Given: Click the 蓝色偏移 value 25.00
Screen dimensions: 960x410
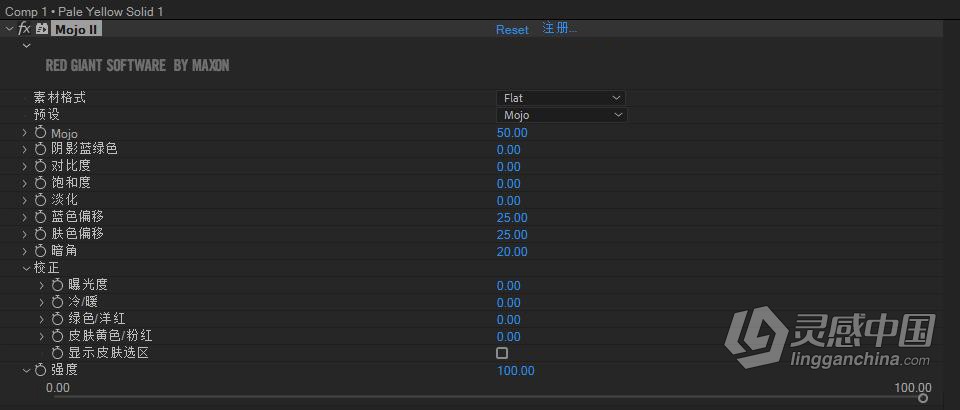Looking at the screenshot, I should pyautogui.click(x=512, y=218).
